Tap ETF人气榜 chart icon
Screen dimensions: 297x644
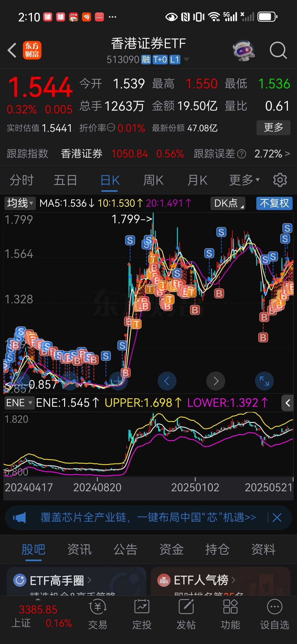164,580
